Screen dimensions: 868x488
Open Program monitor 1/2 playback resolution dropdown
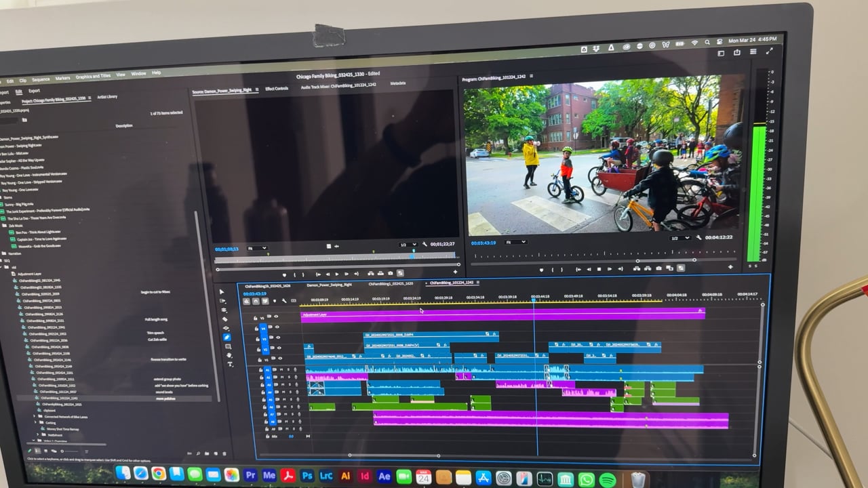(x=679, y=238)
